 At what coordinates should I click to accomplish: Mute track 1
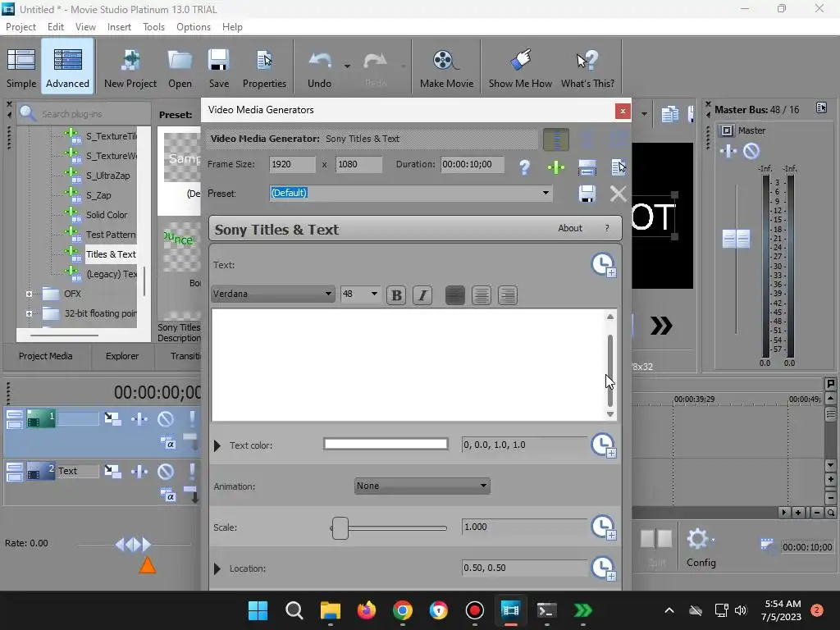click(x=166, y=419)
